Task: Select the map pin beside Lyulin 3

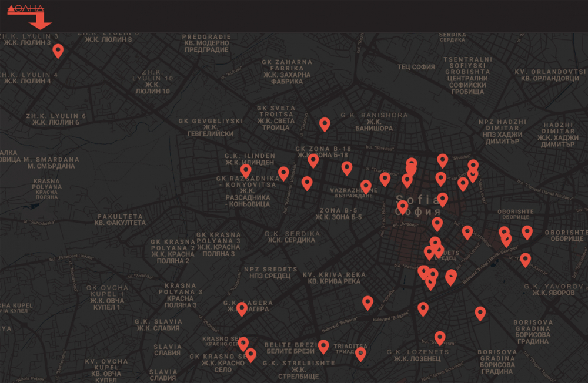Action: (58, 51)
